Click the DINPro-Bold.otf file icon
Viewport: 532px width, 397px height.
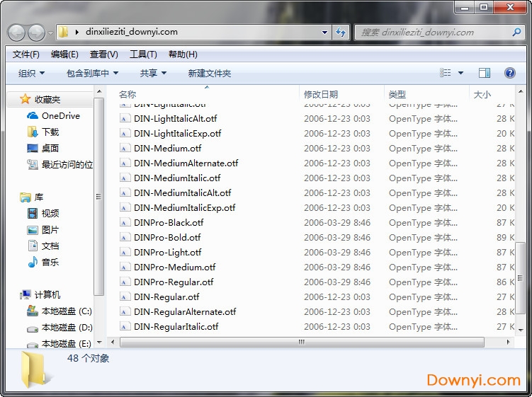pyautogui.click(x=125, y=237)
